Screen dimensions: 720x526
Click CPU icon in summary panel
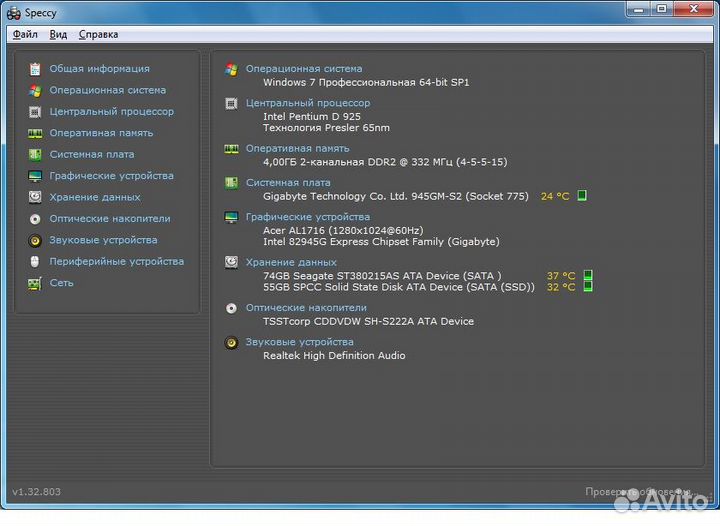pyautogui.click(x=231, y=104)
